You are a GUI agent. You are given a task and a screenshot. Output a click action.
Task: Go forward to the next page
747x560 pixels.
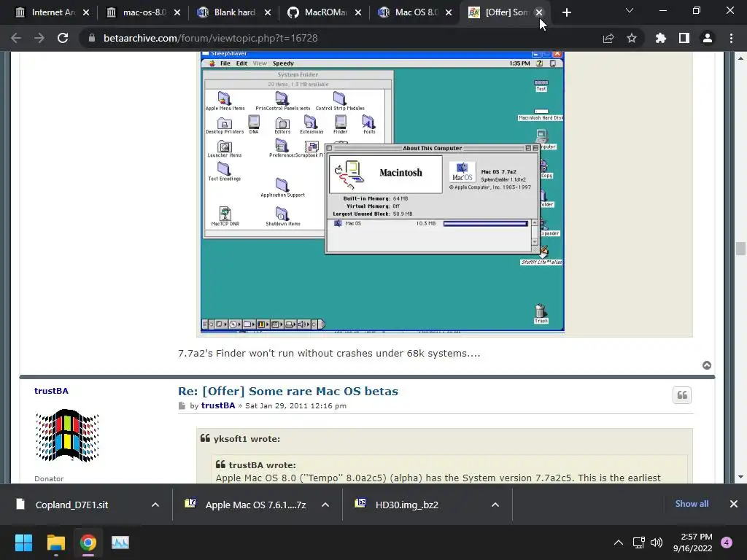[x=39, y=38]
